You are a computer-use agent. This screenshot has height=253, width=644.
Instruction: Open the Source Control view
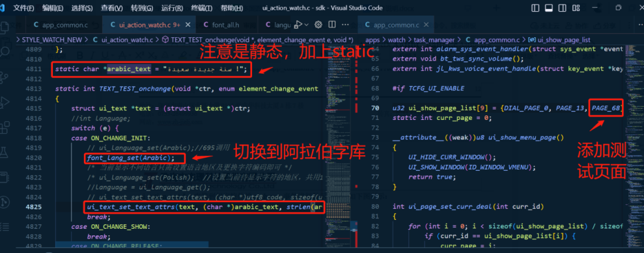[x=5, y=77]
